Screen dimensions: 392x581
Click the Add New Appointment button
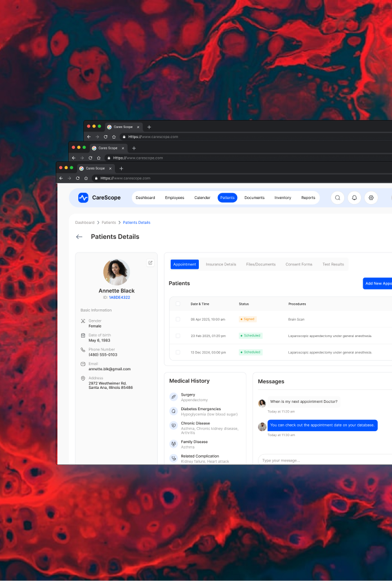[x=378, y=283]
